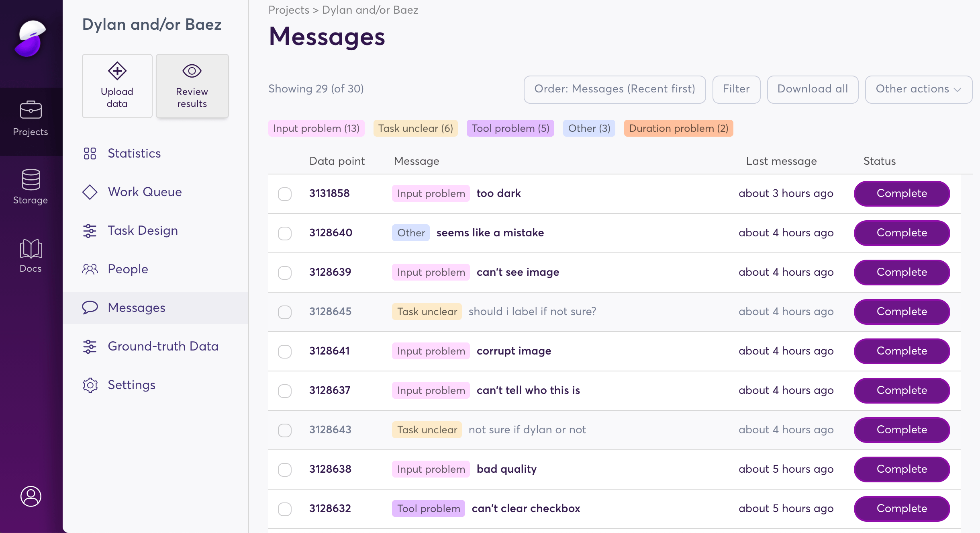Image resolution: width=980 pixels, height=533 pixels.
Task: Select the row checkbox for 3128645
Action: pos(284,312)
